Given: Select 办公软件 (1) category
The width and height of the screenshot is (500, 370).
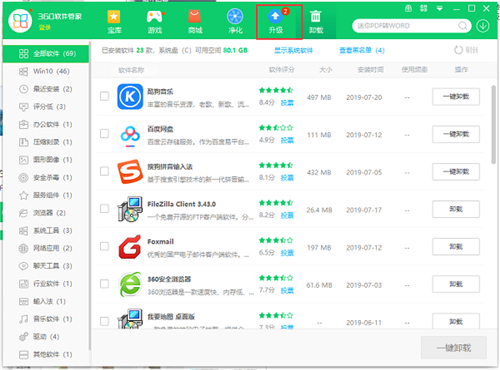Looking at the screenshot, I should [46, 124].
